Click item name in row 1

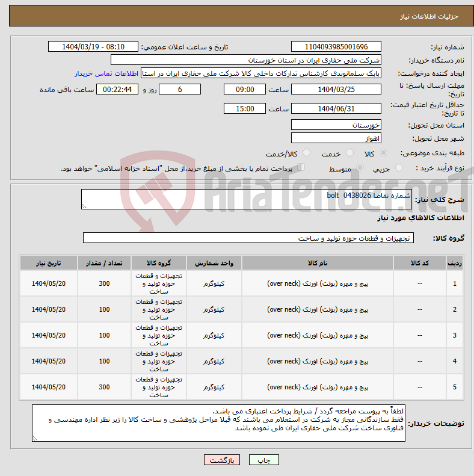click(318, 283)
